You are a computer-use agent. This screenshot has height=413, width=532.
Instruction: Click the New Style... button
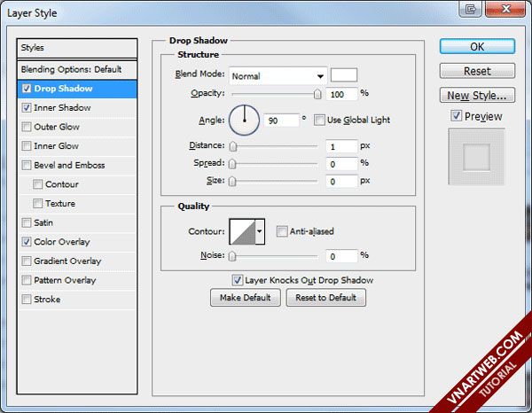[477, 95]
